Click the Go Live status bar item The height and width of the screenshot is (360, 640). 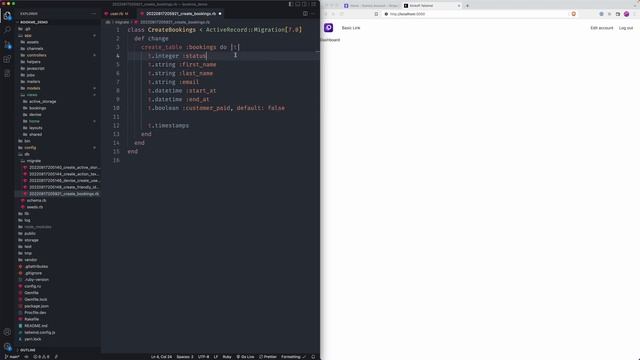(x=245, y=357)
